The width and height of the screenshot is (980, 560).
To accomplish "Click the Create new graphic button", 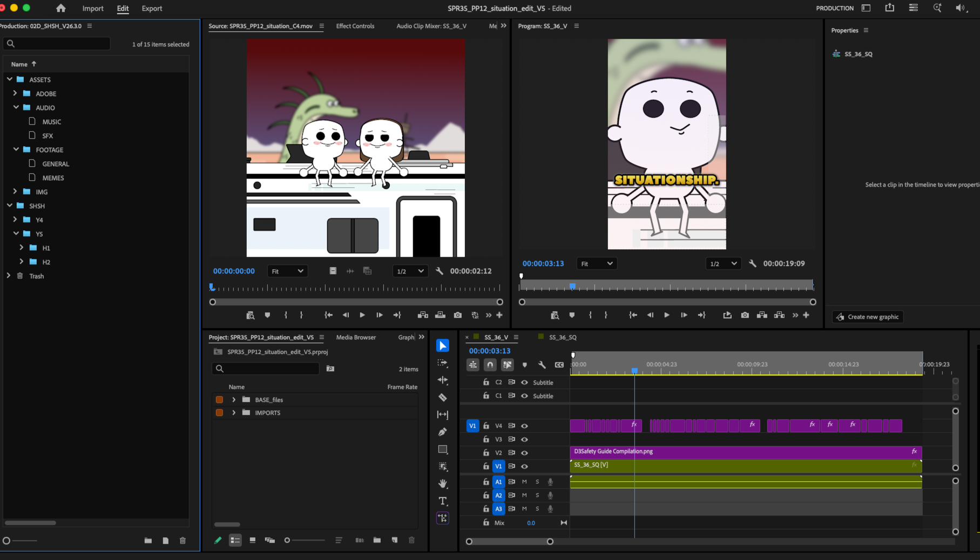I will pyautogui.click(x=868, y=317).
